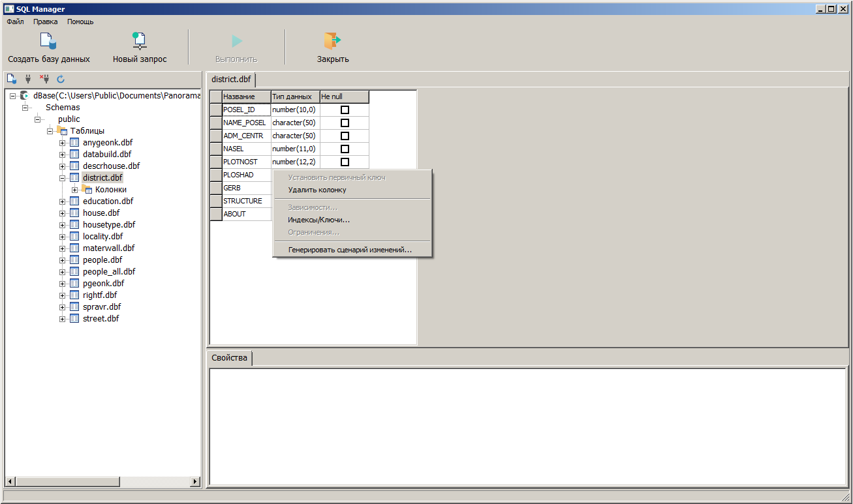Switch to the Свойства tab
Screen dimensions: 853x504
229,358
